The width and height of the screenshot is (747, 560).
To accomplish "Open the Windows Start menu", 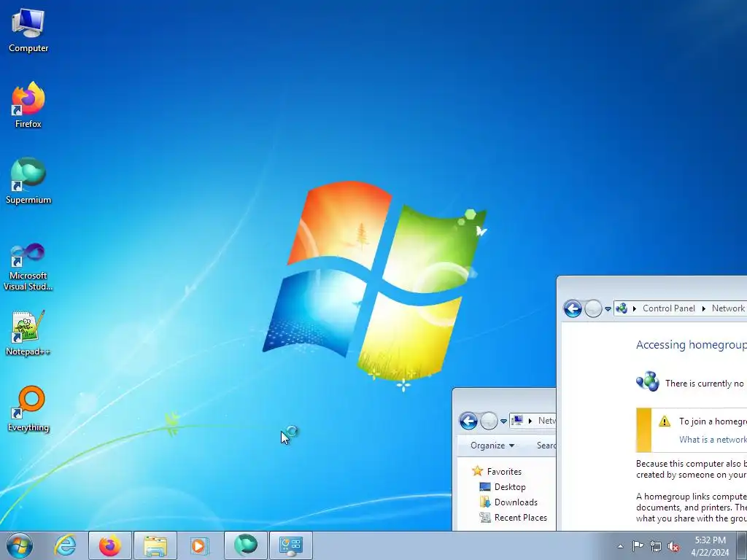I will (x=20, y=545).
